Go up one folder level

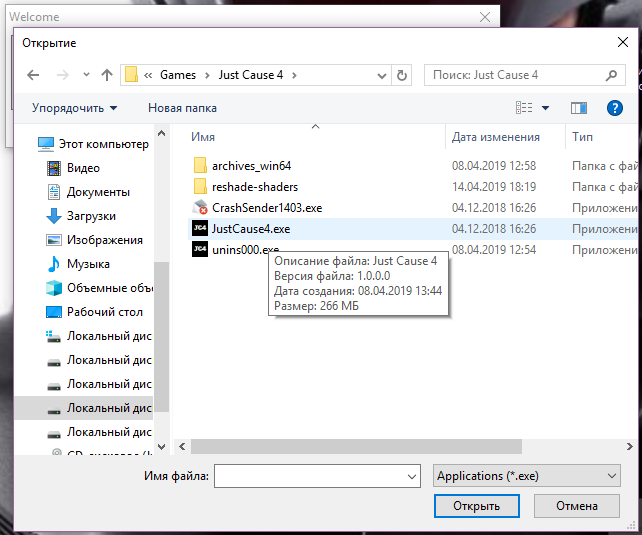pyautogui.click(x=107, y=75)
